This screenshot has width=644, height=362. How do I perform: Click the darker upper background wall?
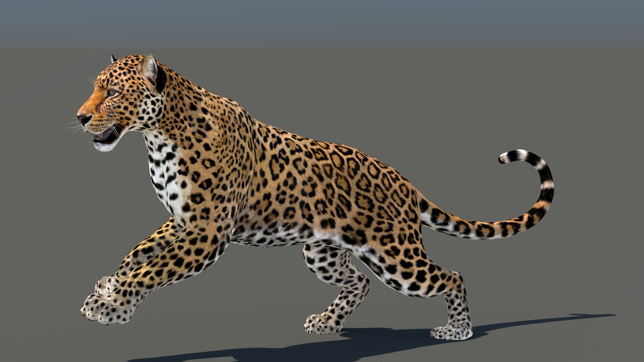point(322,20)
